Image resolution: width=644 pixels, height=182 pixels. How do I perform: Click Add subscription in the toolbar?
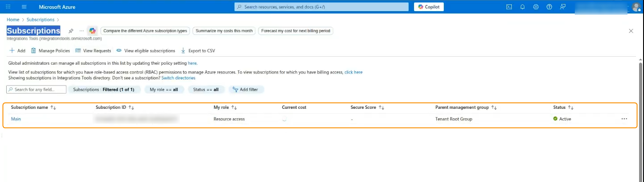click(17, 51)
